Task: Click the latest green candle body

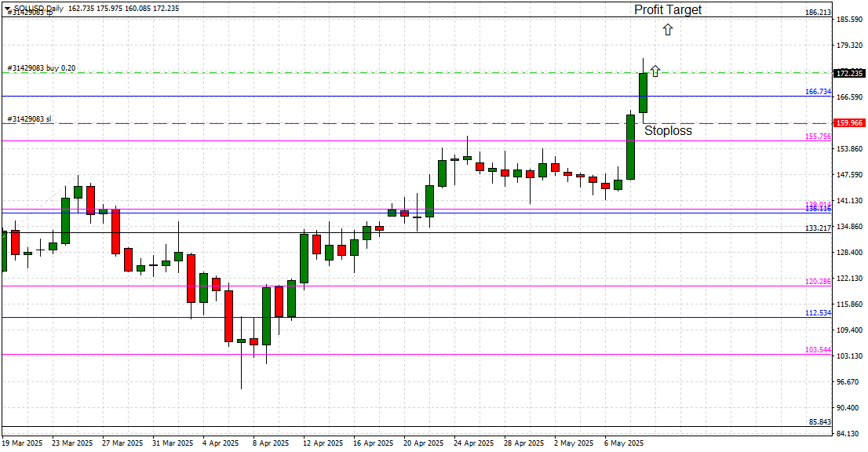Action: pos(643,93)
